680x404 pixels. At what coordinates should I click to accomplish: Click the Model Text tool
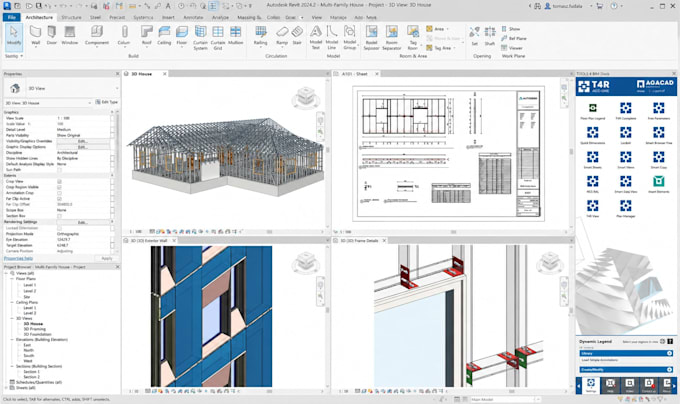click(x=316, y=38)
